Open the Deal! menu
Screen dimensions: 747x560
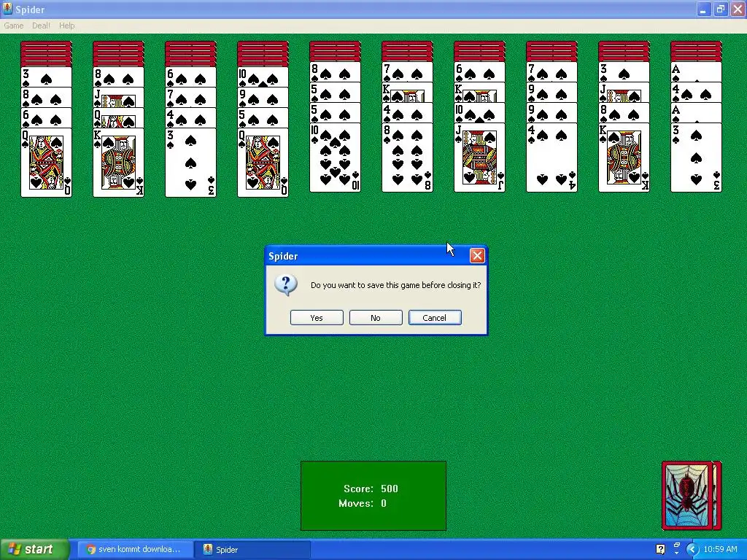tap(41, 26)
